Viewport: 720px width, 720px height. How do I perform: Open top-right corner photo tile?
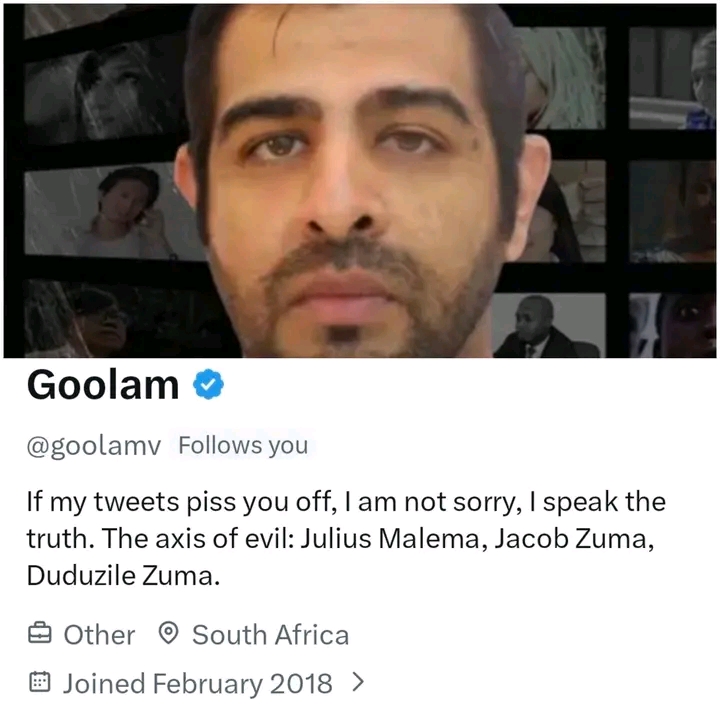[x=672, y=78]
